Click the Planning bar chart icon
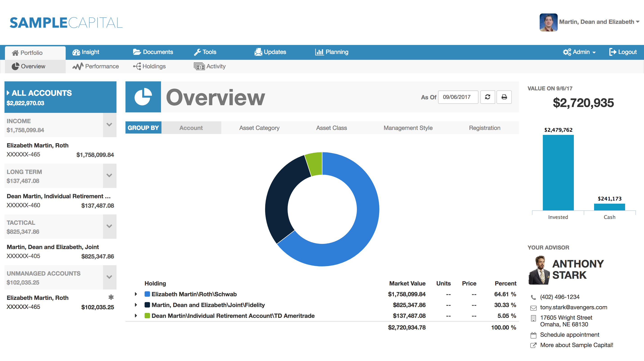Viewport: 644px width, 361px height. click(319, 52)
